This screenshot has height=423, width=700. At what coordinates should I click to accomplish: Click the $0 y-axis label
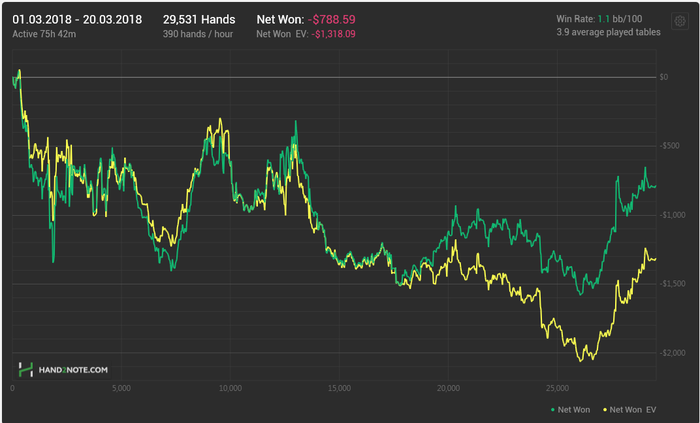pyautogui.click(x=664, y=77)
